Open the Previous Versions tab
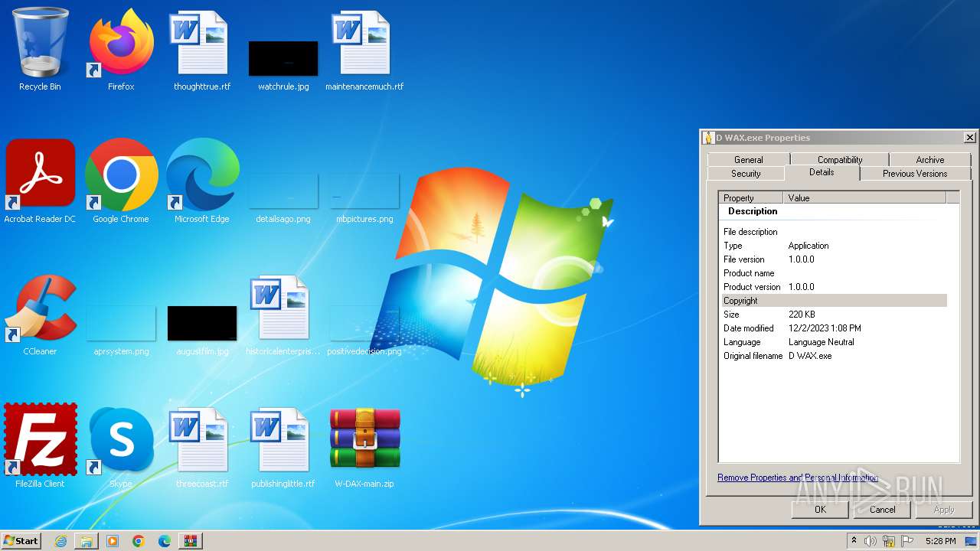The width and height of the screenshot is (980, 551). pyautogui.click(x=915, y=174)
